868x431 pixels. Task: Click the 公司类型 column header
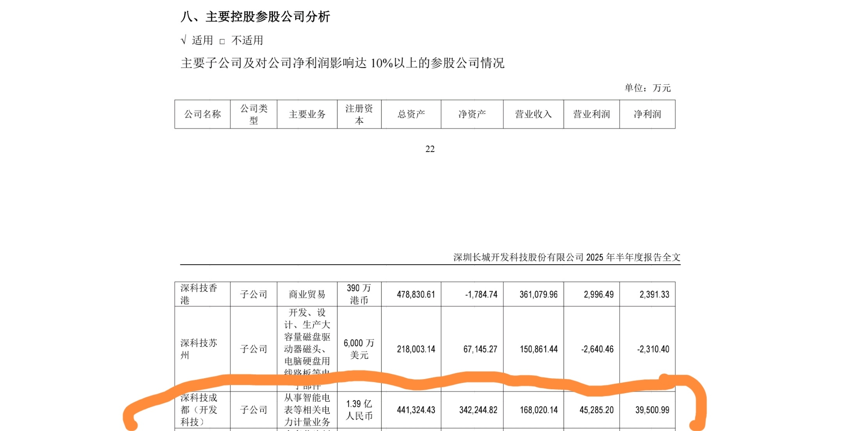click(x=254, y=114)
